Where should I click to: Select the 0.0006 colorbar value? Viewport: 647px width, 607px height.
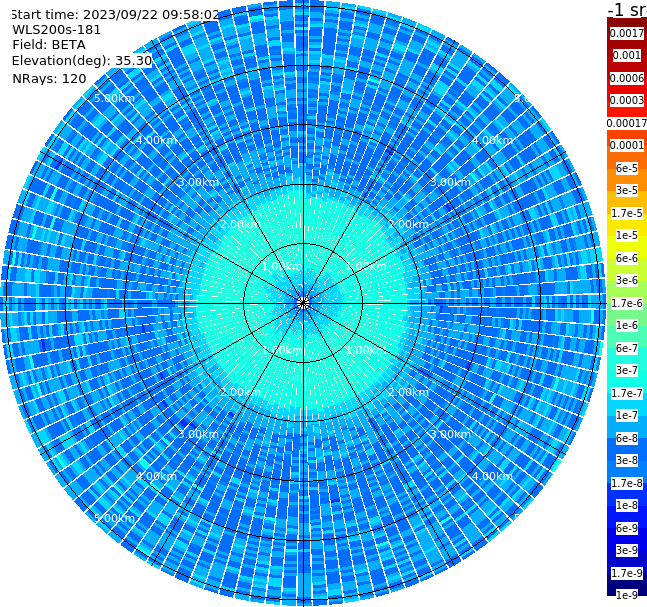(x=627, y=78)
